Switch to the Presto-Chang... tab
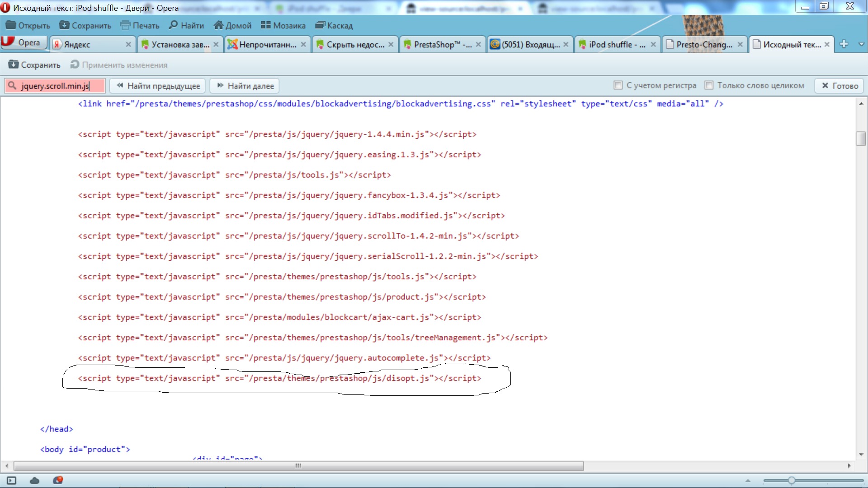 coord(703,44)
